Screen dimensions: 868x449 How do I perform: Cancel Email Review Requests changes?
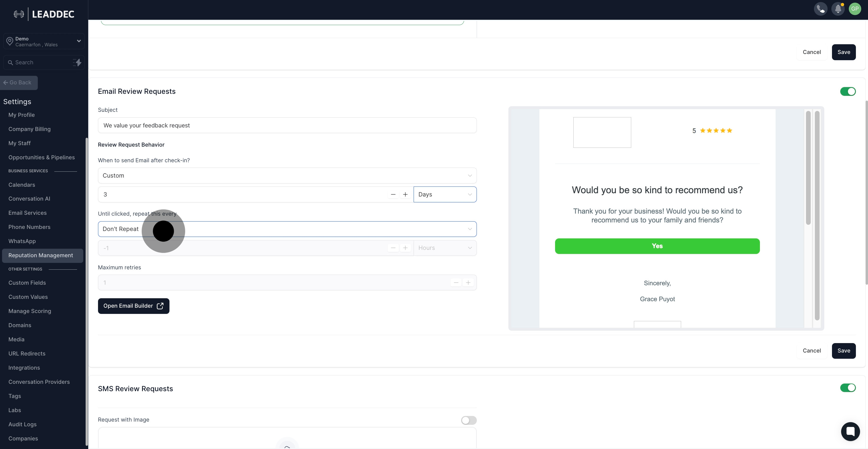click(x=812, y=351)
